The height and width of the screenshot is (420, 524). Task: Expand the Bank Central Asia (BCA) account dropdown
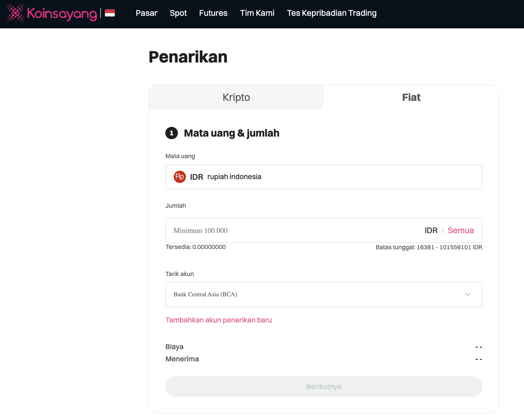(x=324, y=294)
